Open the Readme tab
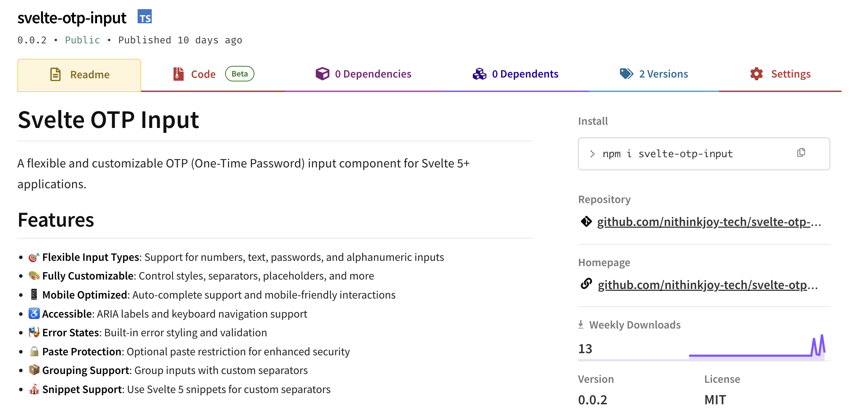This screenshot has width=868, height=411. pyautogui.click(x=90, y=75)
